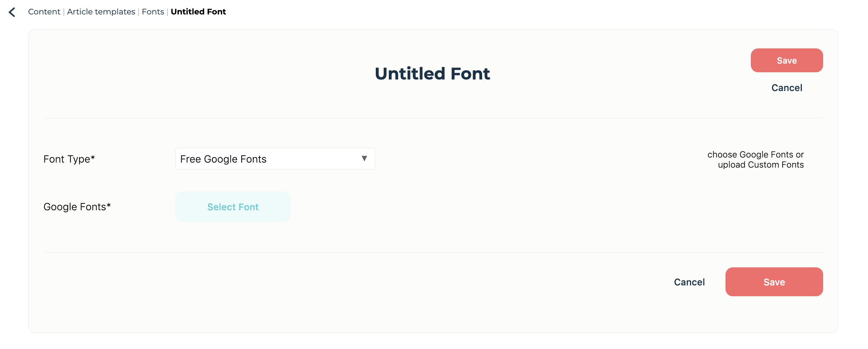The width and height of the screenshot is (868, 349).
Task: Open Google Fonts picker via Select Font
Action: (233, 207)
